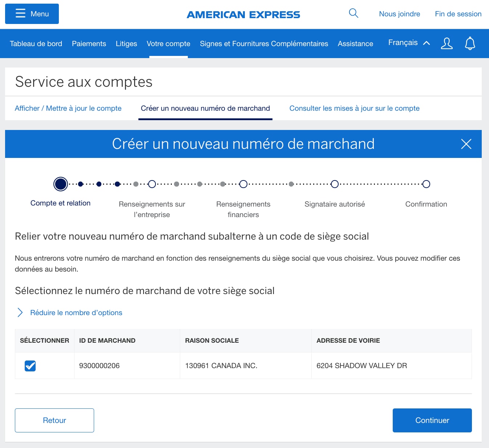Select the Renseignements financiers progress step
The height and width of the screenshot is (448, 489).
(243, 184)
